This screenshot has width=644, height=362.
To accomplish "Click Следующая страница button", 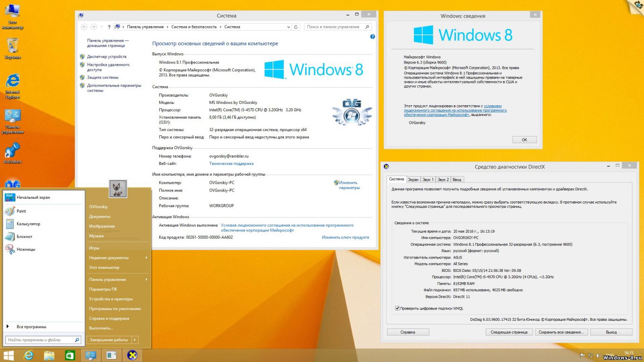I will (x=509, y=332).
